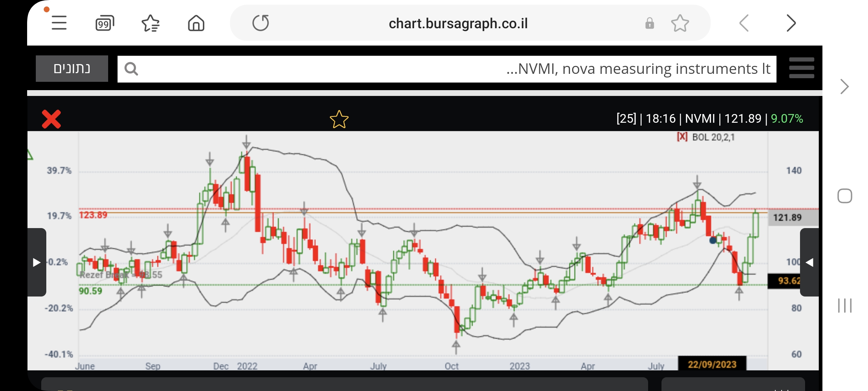Open the tabs counter showing 99

(x=105, y=24)
